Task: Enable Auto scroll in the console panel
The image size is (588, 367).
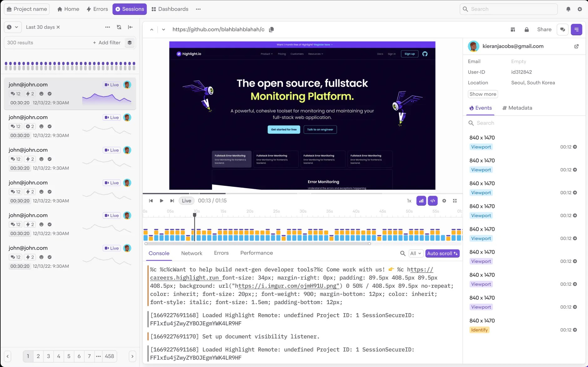Action: point(442,253)
